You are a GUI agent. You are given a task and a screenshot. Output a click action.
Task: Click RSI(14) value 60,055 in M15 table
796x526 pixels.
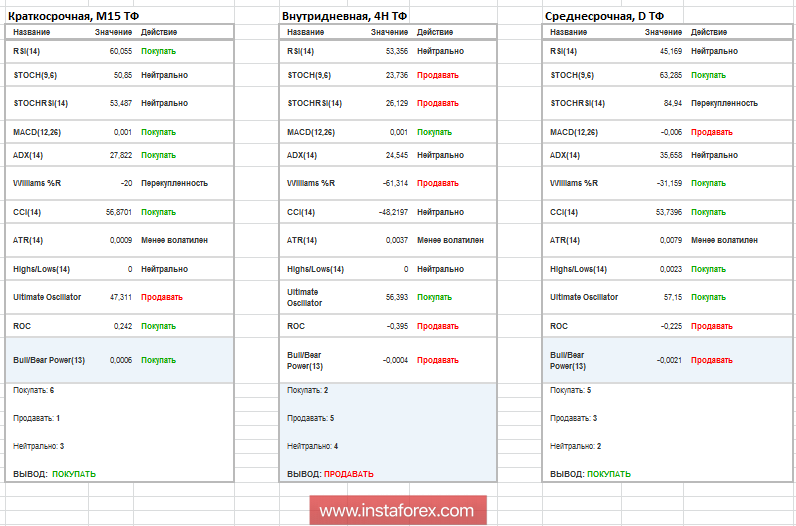(x=121, y=51)
